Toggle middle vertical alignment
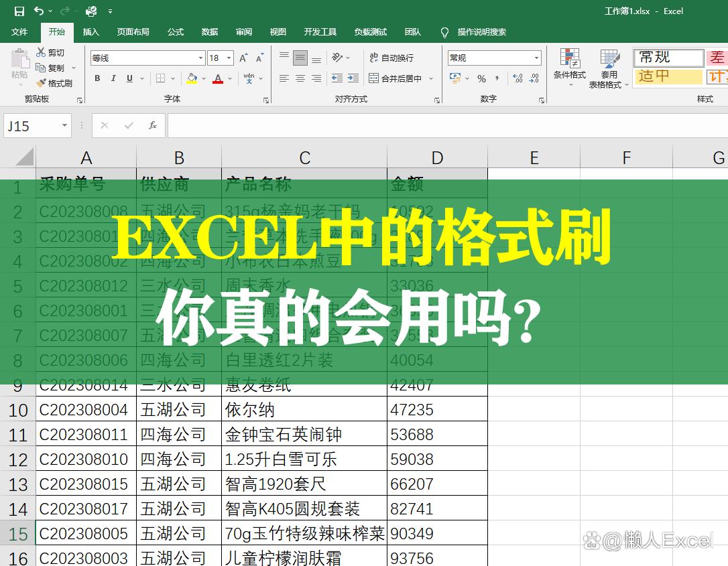Viewport: 728px width, 566px height. click(x=300, y=58)
